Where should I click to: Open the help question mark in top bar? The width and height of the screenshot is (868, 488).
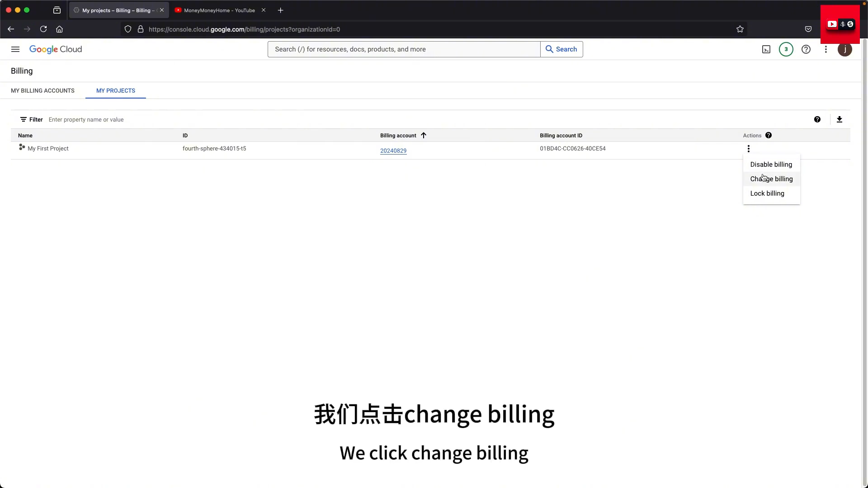806,49
